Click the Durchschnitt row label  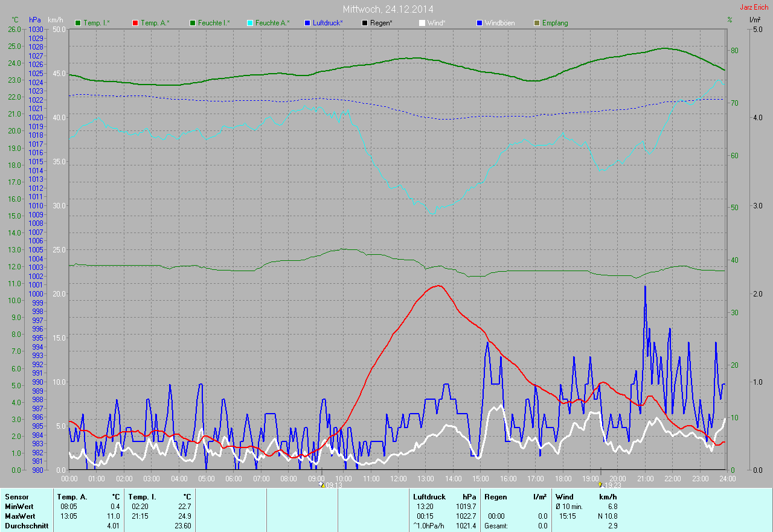click(27, 526)
